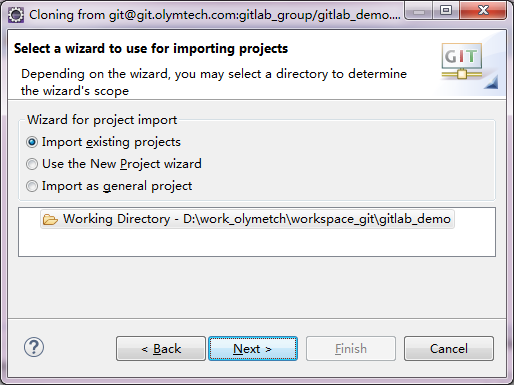Click empty area below Working Directory entry

[x=257, y=243]
